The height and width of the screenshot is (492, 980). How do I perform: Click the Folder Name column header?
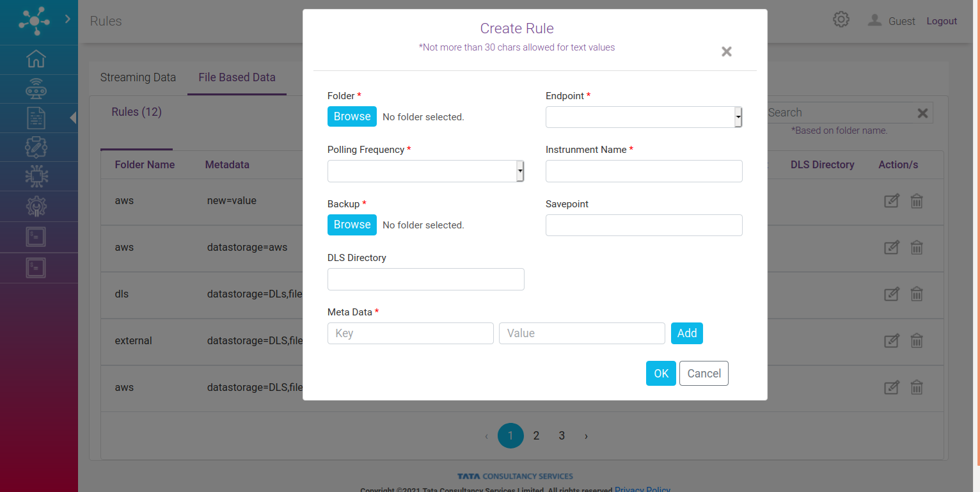tap(145, 164)
